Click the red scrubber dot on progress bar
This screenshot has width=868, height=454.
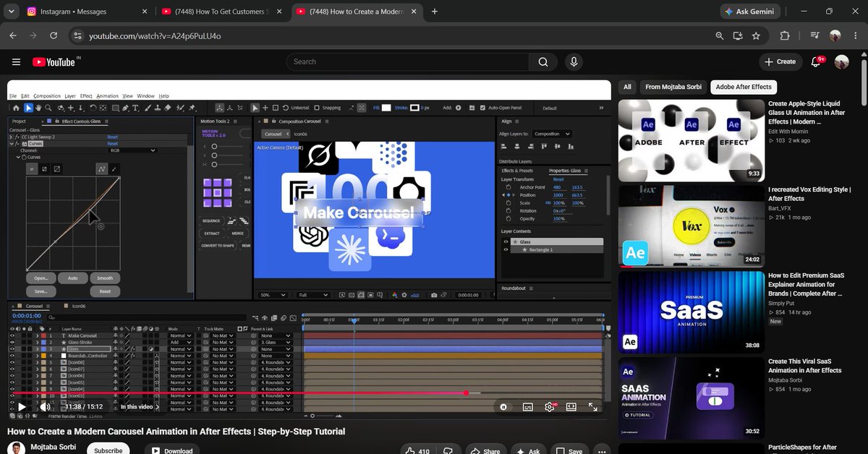coord(466,393)
